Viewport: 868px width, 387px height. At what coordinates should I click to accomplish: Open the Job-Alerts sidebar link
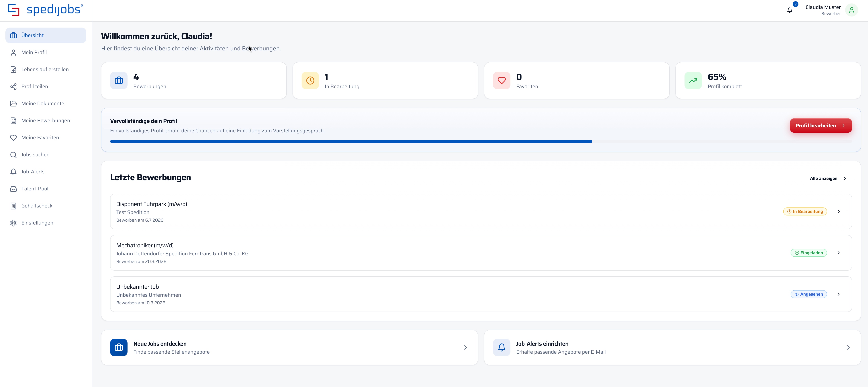[x=46, y=172]
